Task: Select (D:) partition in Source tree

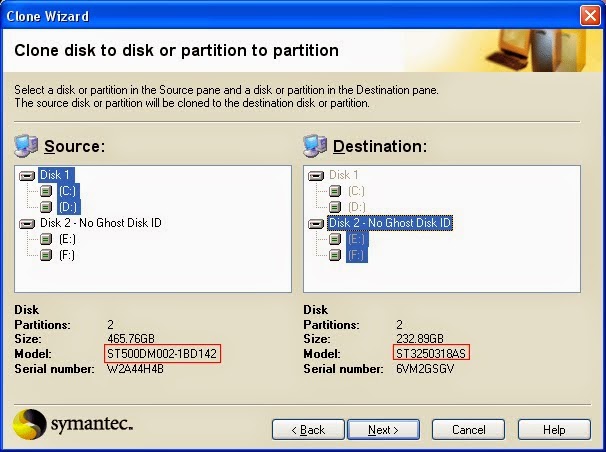Action: (x=69, y=207)
